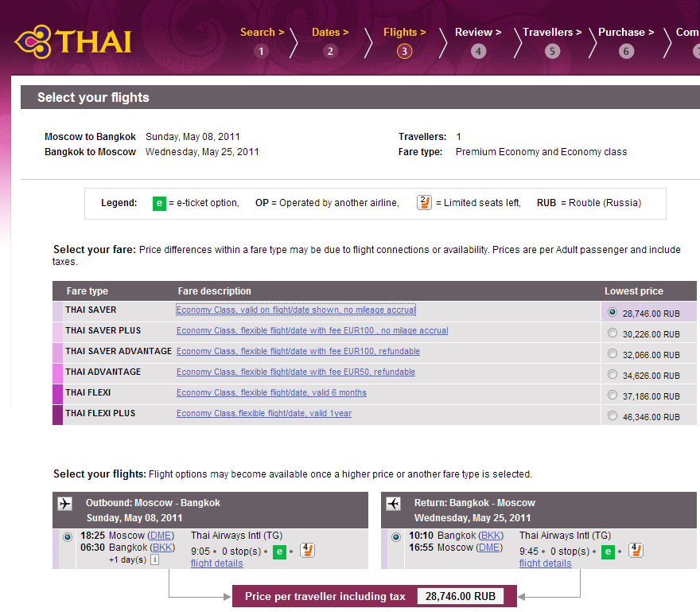Select the 18:25 Moscow outbound flight radio

click(x=68, y=537)
